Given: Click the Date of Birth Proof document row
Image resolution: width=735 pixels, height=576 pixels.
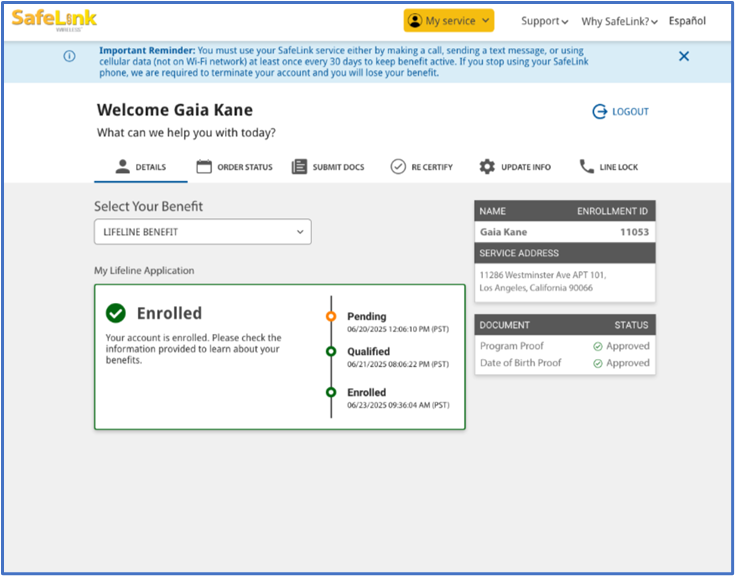Looking at the screenshot, I should (565, 363).
